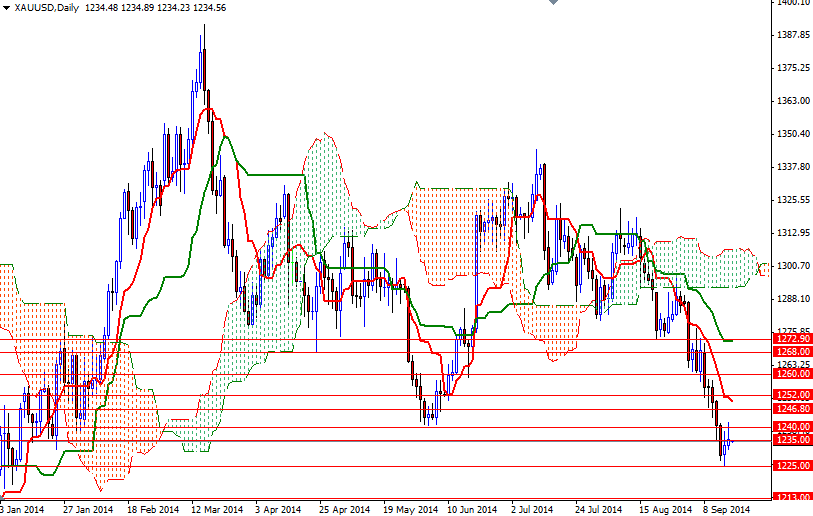Click the 19 May 2014 date label
Image resolution: width=813 pixels, height=516 pixels.
(x=409, y=509)
